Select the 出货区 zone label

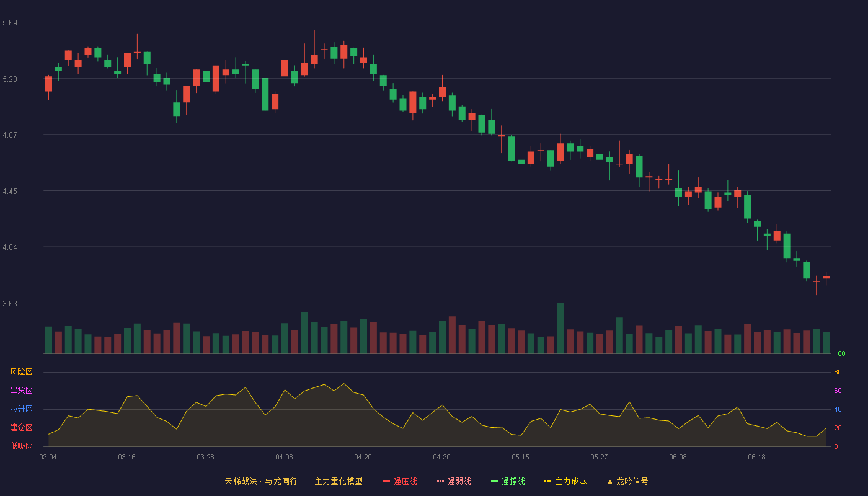point(21,391)
